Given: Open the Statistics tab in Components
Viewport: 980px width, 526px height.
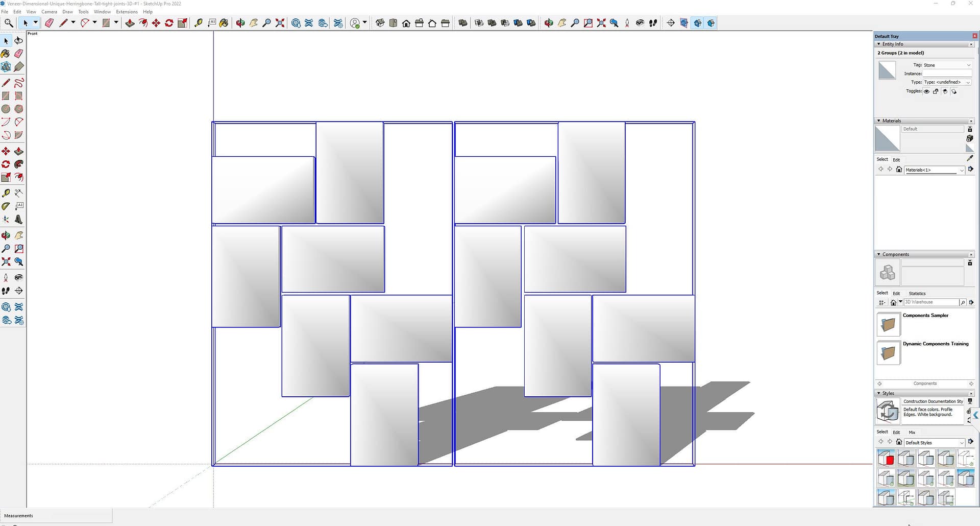Looking at the screenshot, I should (917, 294).
